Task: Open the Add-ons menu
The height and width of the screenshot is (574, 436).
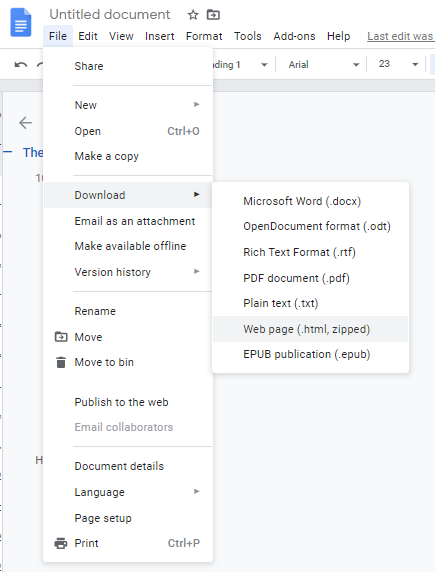Action: 294,36
